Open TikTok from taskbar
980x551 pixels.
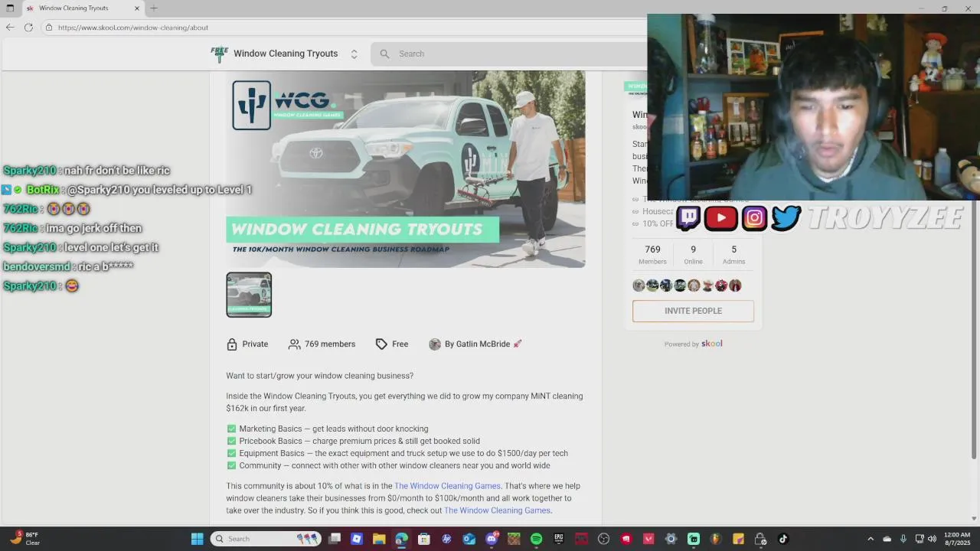point(782,539)
